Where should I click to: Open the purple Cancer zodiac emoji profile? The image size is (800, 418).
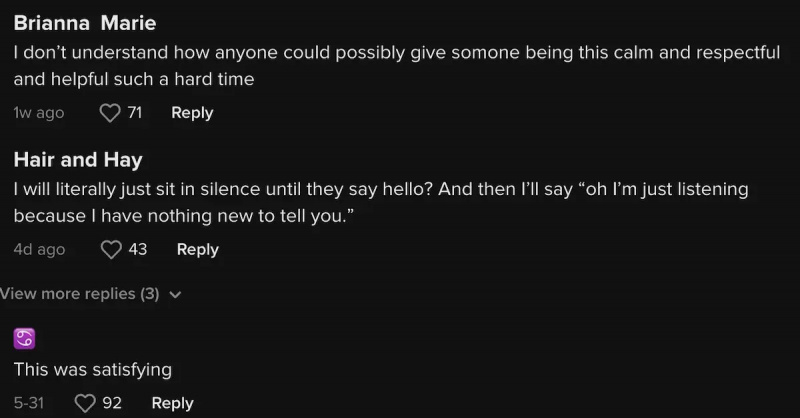click(x=24, y=338)
